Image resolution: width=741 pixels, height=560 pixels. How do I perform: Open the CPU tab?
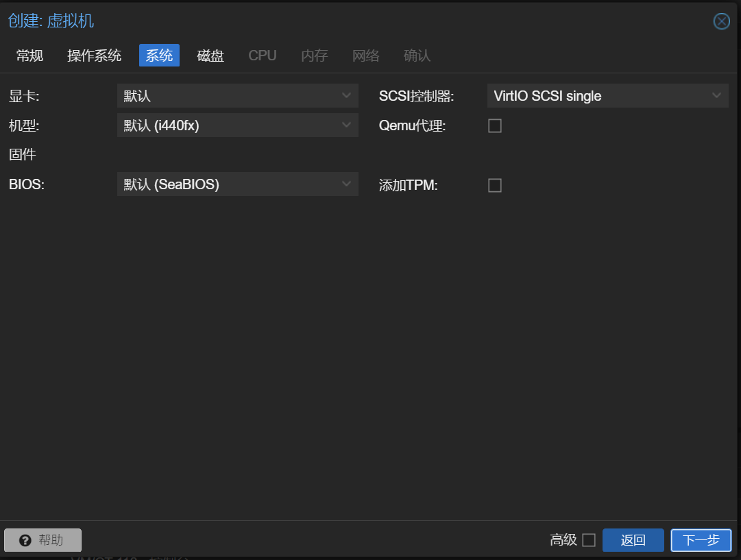pos(263,56)
